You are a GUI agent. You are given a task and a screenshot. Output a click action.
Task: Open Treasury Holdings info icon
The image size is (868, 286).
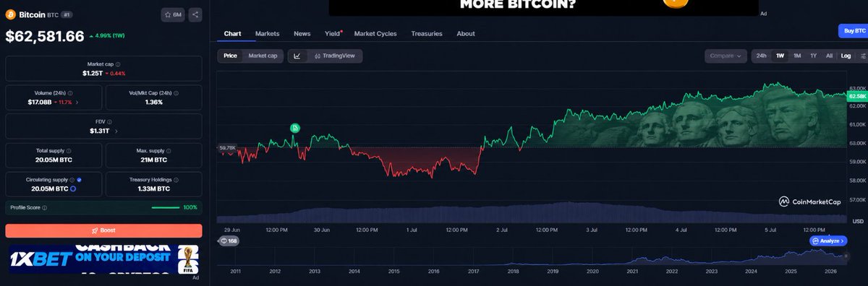pos(176,179)
